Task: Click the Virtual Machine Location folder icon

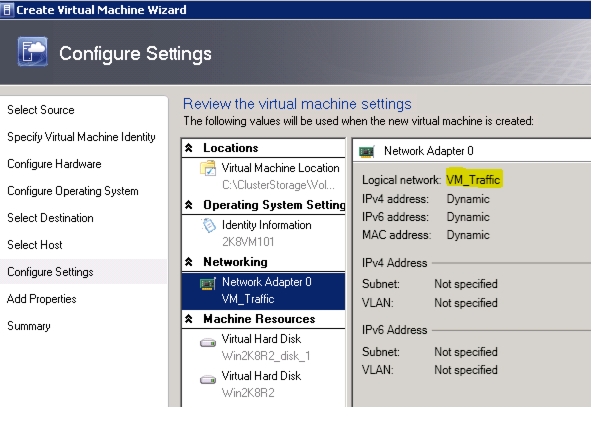Action: [x=208, y=168]
